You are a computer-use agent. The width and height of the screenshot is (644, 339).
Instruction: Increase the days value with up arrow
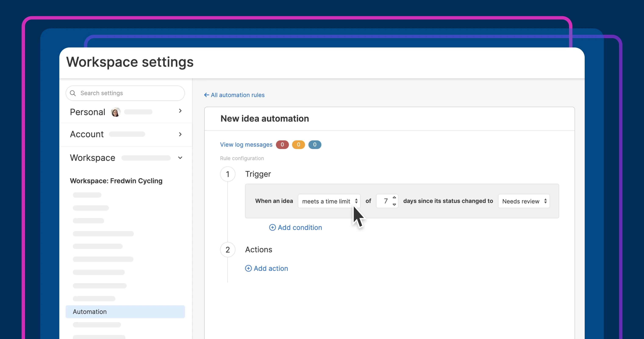(394, 197)
